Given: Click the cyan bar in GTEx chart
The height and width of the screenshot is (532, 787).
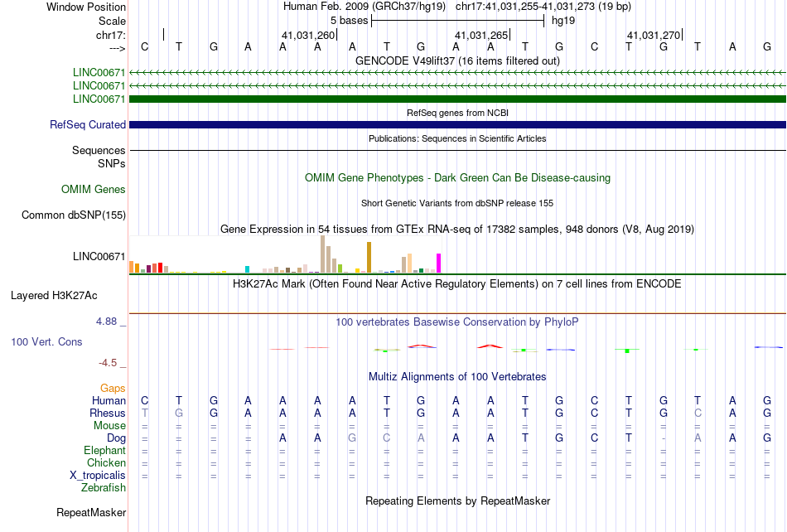Looking at the screenshot, I should pos(247,269).
